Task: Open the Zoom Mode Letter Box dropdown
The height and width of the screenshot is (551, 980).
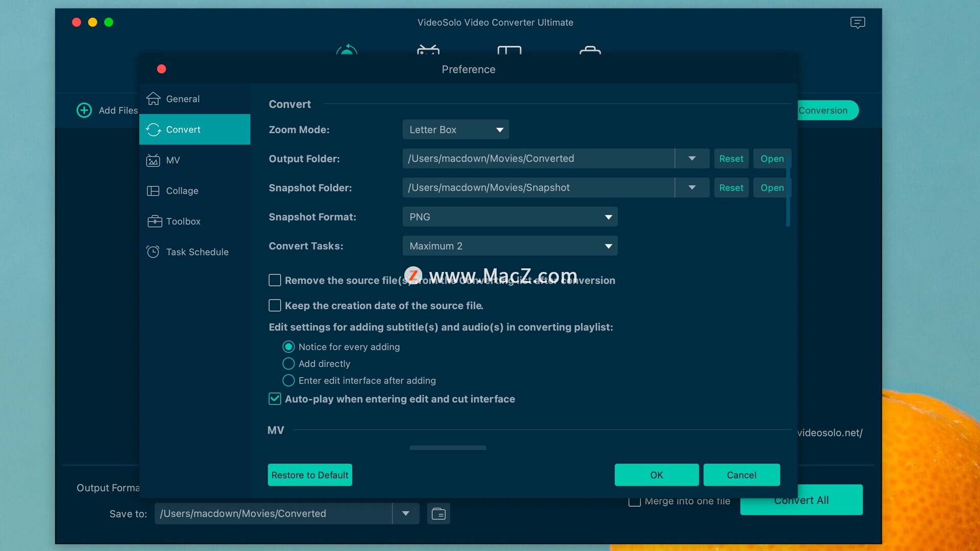Action: 456,130
